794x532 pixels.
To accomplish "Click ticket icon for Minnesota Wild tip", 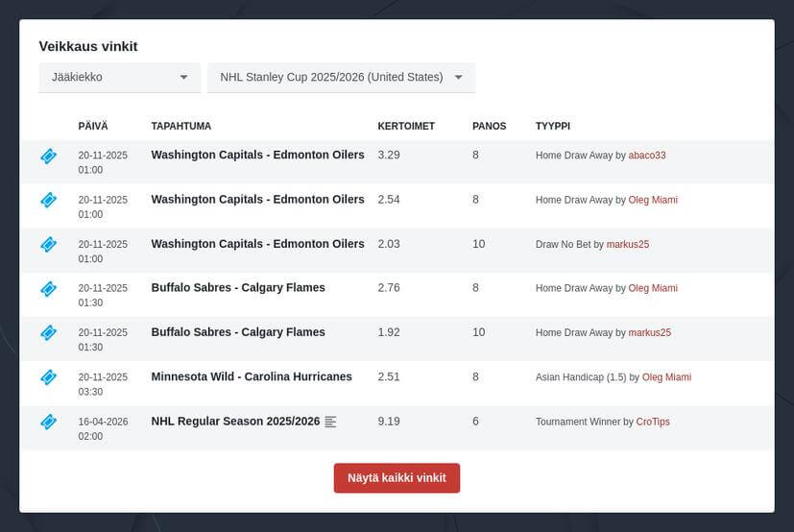I will coord(48,377).
